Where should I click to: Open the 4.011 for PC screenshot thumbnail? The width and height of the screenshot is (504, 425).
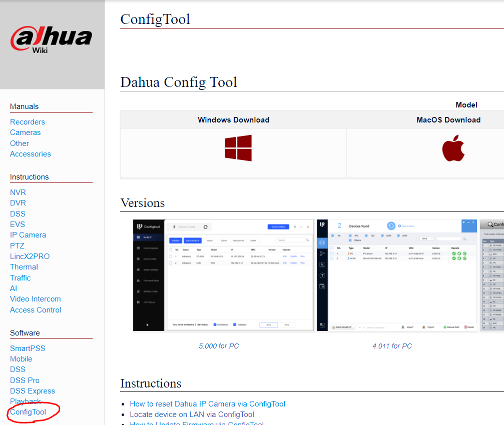click(396, 275)
